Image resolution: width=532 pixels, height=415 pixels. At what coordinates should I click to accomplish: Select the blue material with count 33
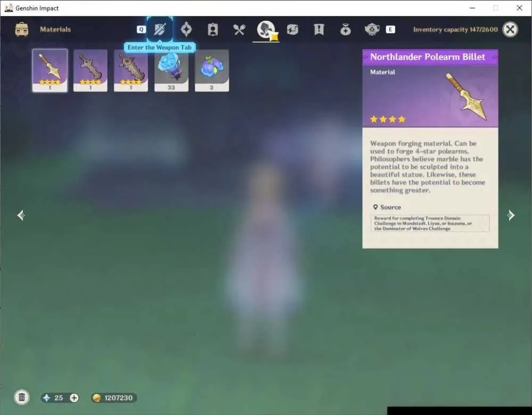[171, 70]
